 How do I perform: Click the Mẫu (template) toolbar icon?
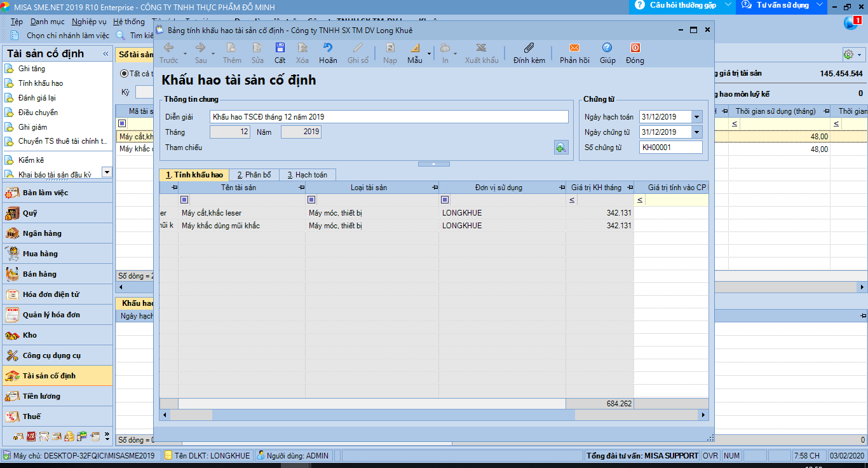point(414,48)
